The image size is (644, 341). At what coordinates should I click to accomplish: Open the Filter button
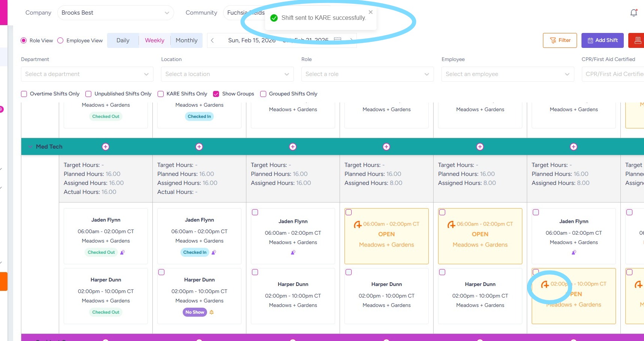[560, 40]
